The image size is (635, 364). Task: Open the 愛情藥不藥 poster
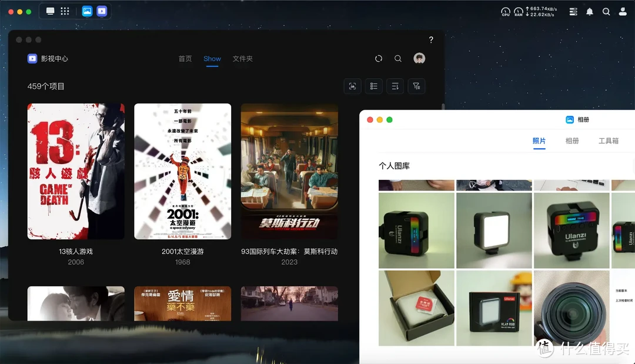click(183, 303)
